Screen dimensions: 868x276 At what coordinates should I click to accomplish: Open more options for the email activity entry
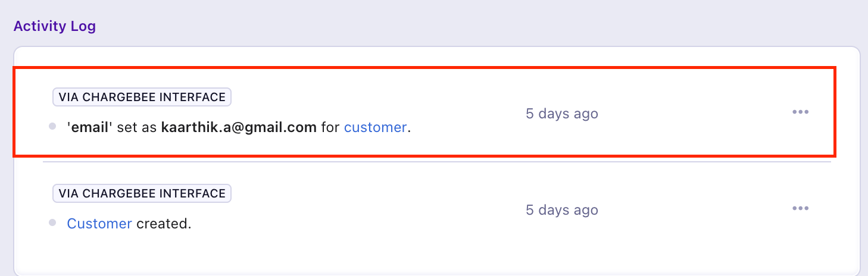[x=800, y=112]
